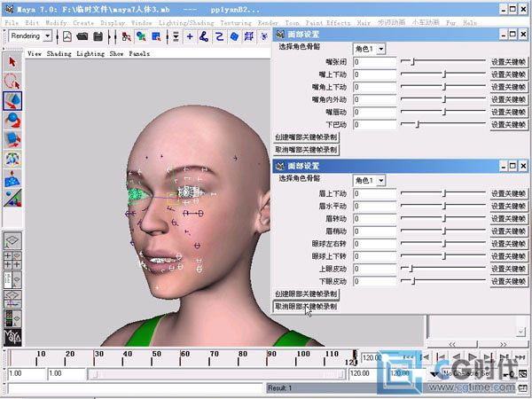Viewport: 532px width, 399px height.
Task: Open the script editor icon
Action: [x=522, y=387]
